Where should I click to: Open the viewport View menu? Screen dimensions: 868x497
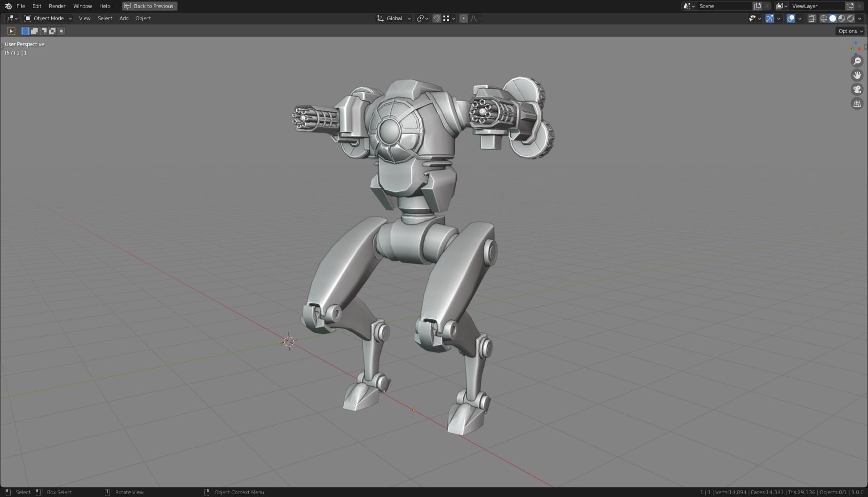point(85,18)
